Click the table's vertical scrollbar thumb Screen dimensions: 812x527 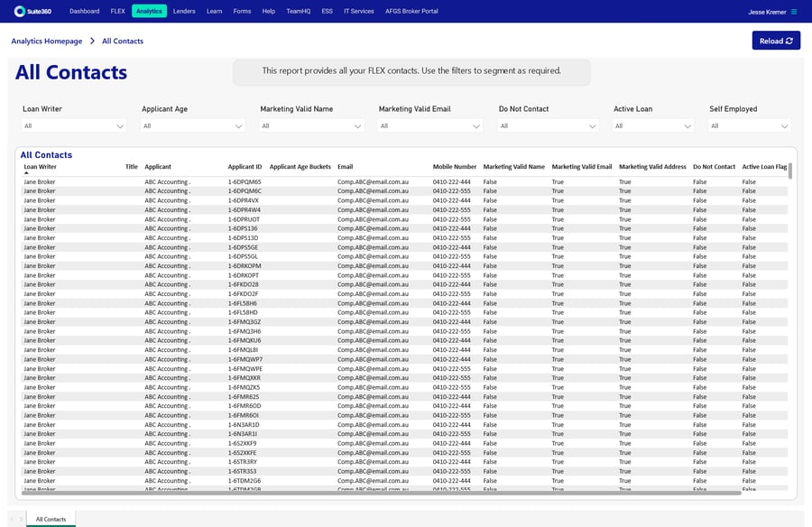790,171
